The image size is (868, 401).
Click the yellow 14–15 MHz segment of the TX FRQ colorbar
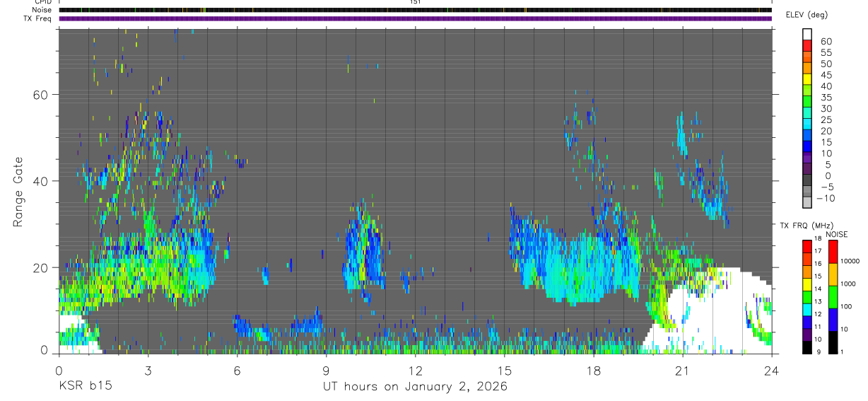807,284
